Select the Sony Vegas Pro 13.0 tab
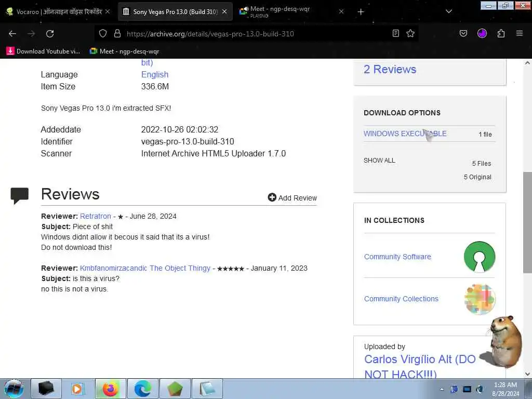 (175, 11)
